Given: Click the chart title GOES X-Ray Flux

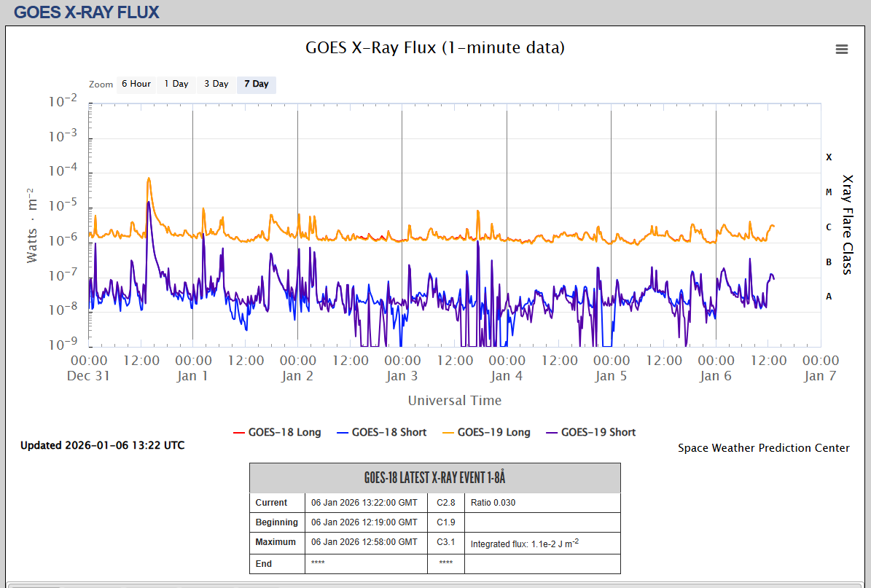Looking at the screenshot, I should (x=435, y=48).
